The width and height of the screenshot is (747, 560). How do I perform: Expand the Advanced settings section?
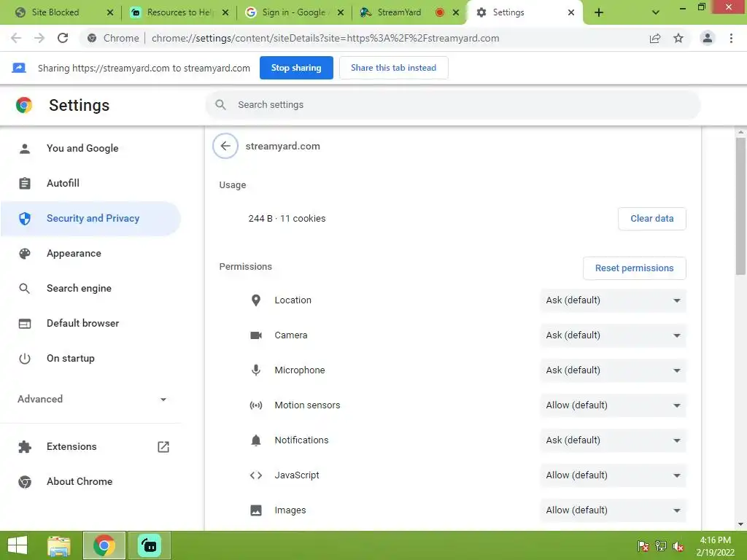click(x=91, y=399)
